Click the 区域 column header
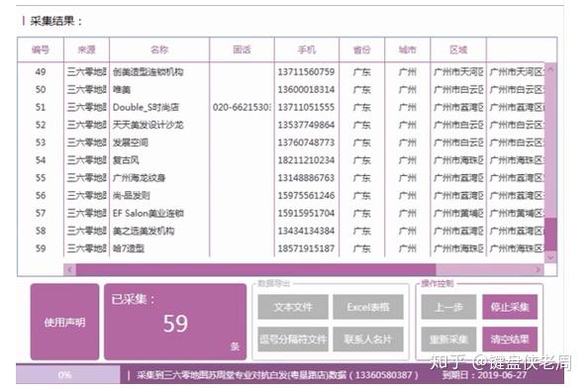 (458, 49)
